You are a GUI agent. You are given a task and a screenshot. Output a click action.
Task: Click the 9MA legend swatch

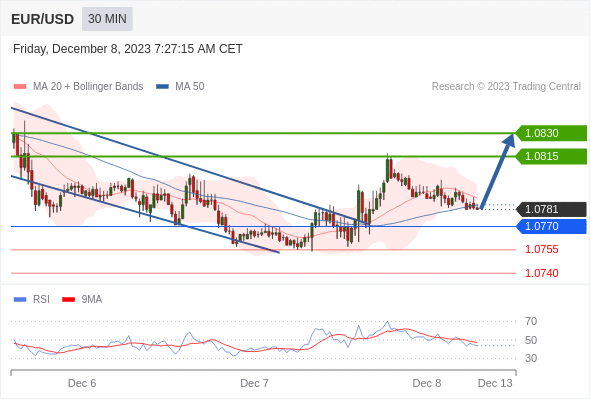point(68,300)
